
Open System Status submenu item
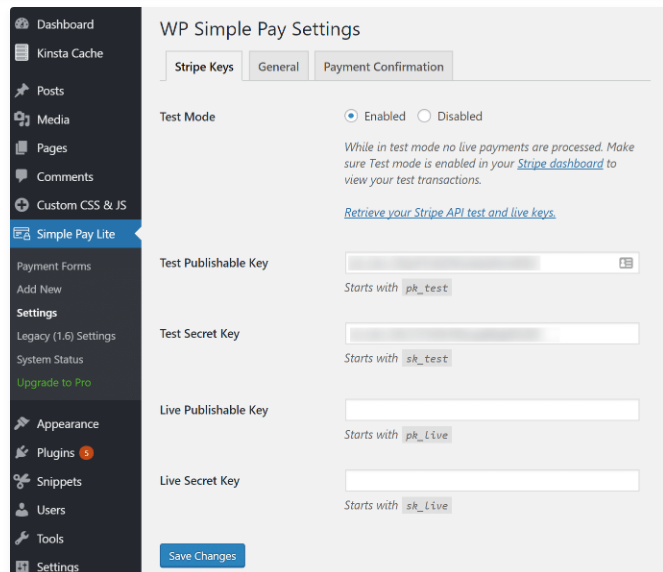coord(50,359)
